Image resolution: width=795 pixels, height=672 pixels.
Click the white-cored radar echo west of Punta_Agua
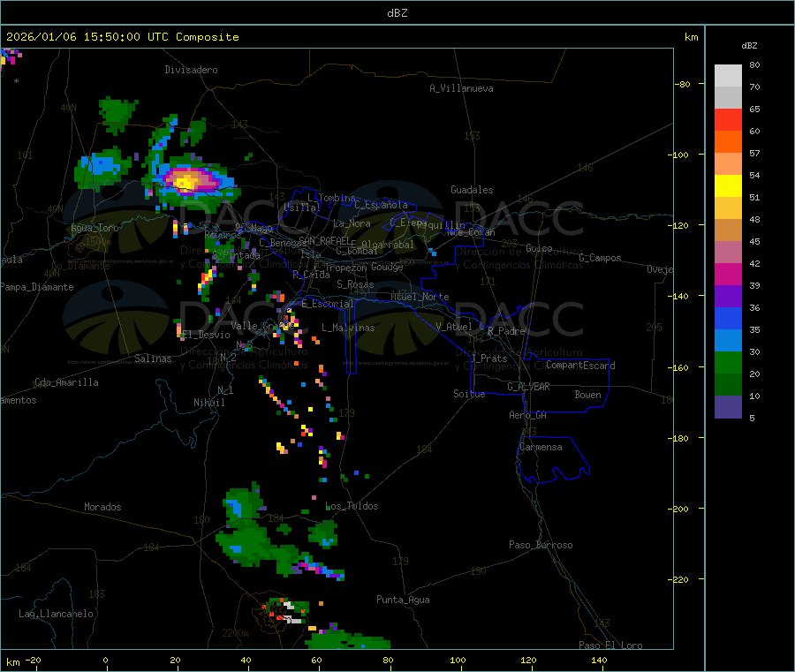click(x=288, y=612)
